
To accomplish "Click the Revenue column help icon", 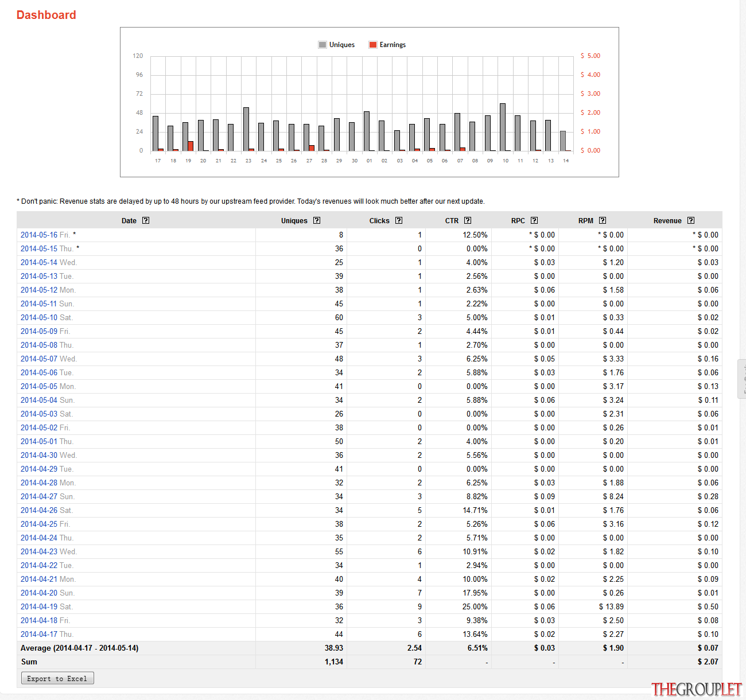I will (x=691, y=220).
